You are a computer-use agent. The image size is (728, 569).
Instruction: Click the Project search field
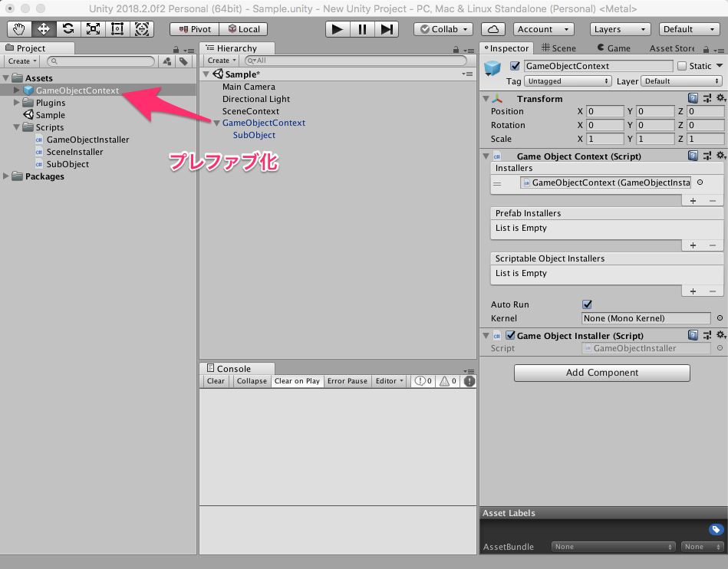click(x=100, y=61)
